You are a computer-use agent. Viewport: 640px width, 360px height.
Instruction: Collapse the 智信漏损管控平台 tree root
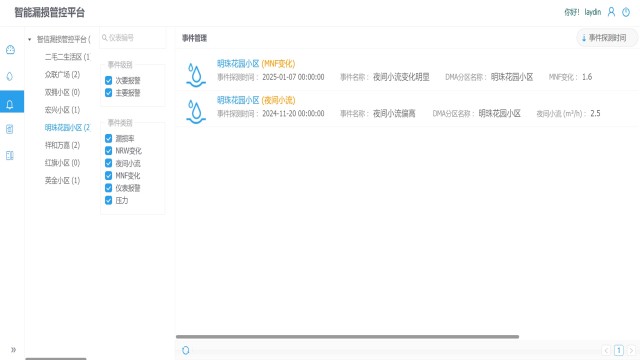point(29,40)
